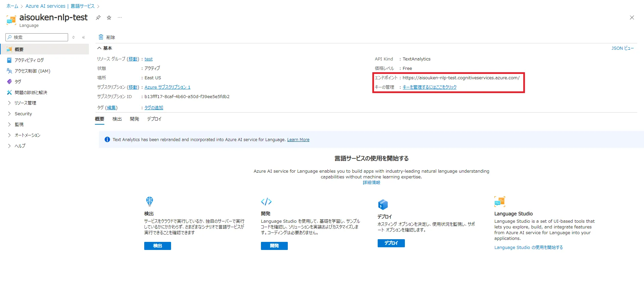Switch to the デプロイ tab
Viewport: 644px width, 299px height.
(154, 119)
